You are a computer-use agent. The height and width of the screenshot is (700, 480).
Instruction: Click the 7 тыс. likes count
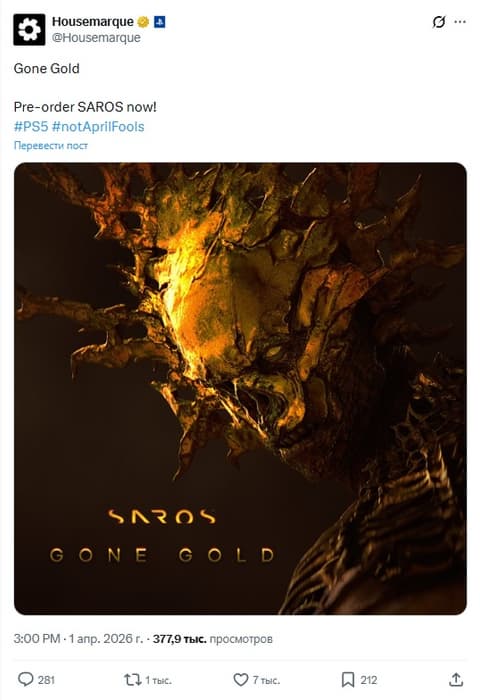(266, 680)
